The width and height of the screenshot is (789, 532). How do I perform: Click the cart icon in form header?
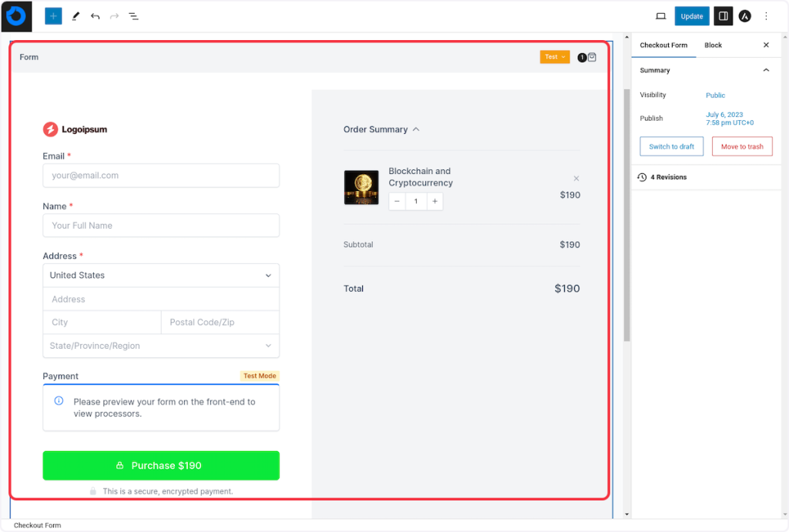pos(591,57)
